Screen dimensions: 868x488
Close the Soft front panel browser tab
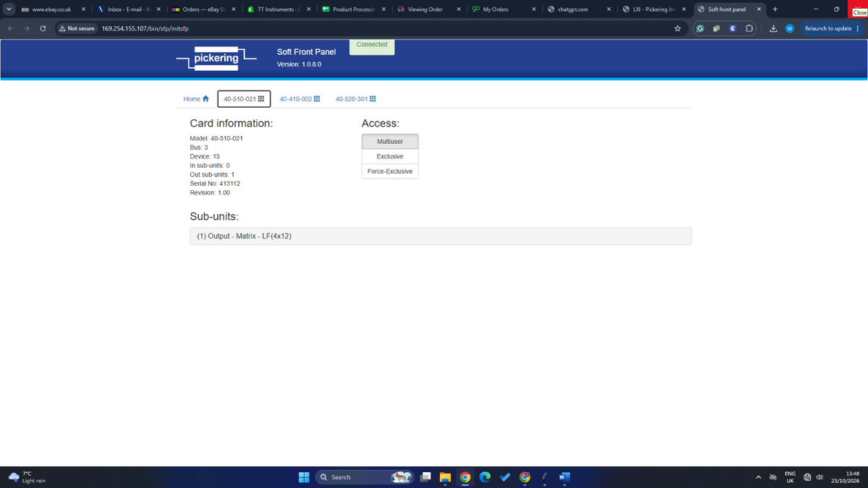pyautogui.click(x=758, y=9)
